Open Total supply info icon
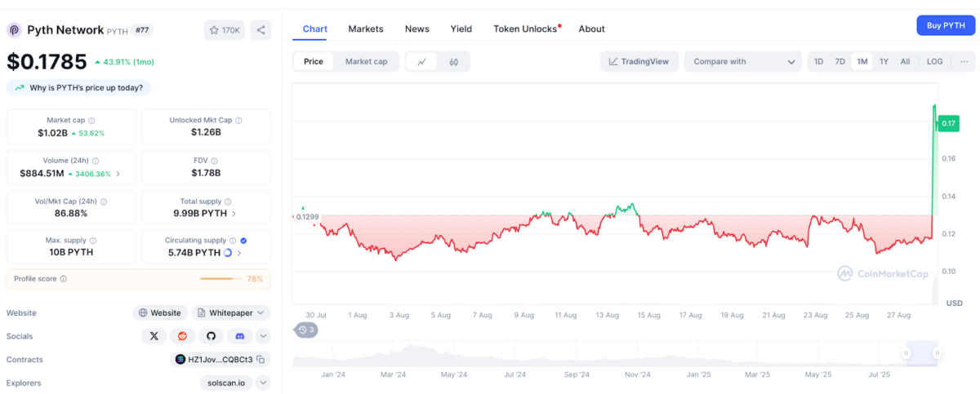Viewport: 980px width, 394px height. (229, 201)
